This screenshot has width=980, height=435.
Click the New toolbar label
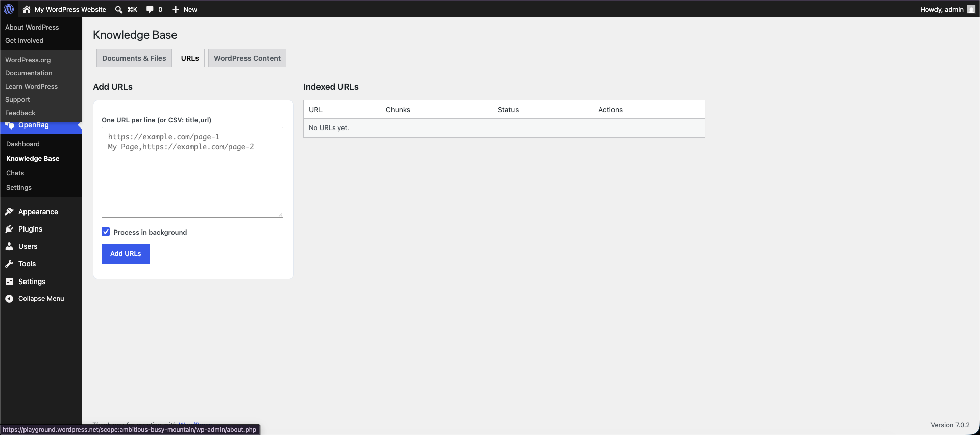tap(190, 9)
